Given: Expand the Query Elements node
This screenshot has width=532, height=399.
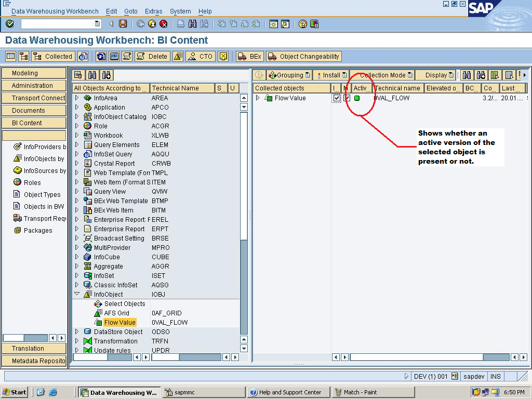Looking at the screenshot, I should 77,144.
